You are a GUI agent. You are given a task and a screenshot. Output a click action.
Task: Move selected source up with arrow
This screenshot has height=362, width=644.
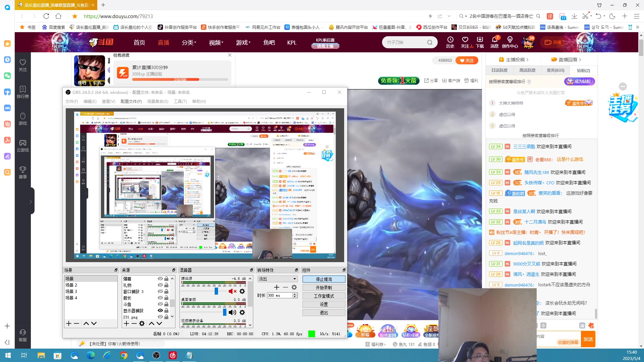pos(151,323)
